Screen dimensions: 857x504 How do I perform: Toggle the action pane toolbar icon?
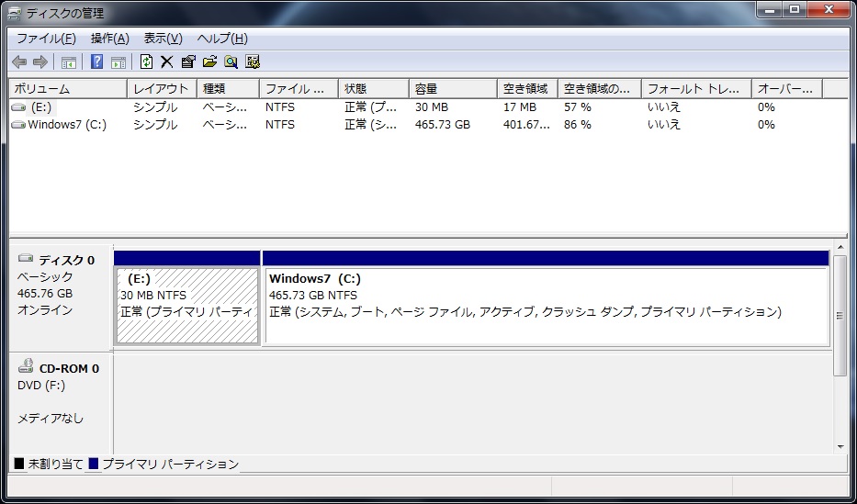[x=118, y=62]
